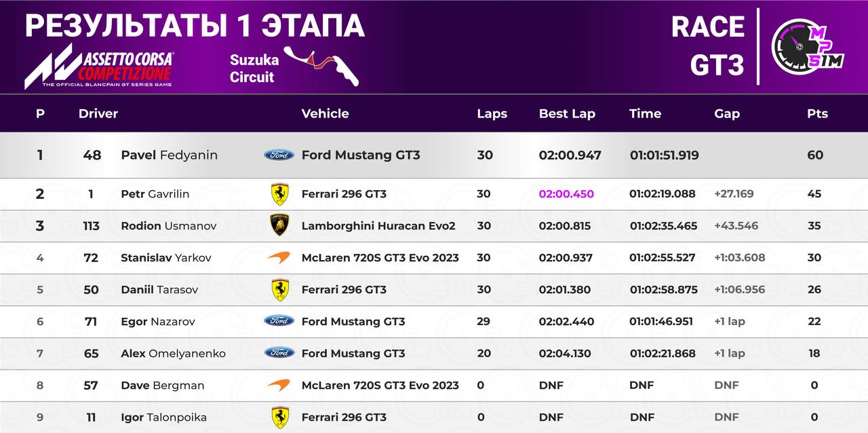
Task: Click car number 72
Action: pyautogui.click(x=91, y=258)
